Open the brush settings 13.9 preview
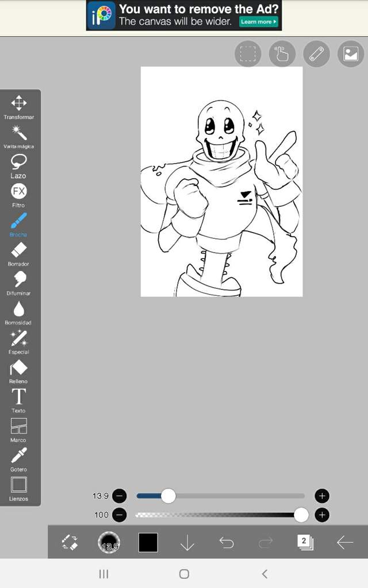The image size is (368, 588). (109, 542)
